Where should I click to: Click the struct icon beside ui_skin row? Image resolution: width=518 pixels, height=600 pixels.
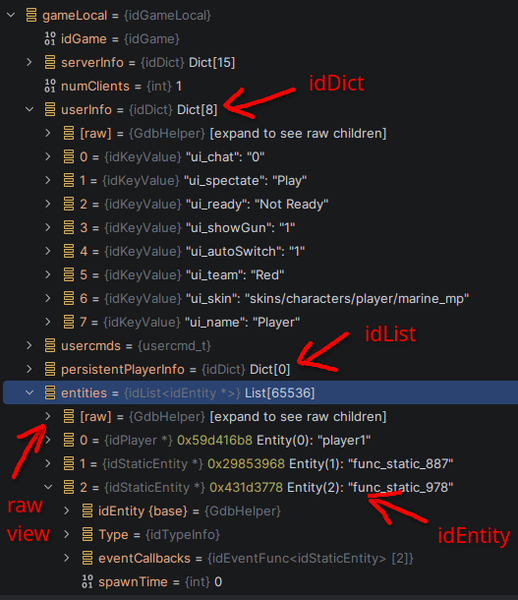68,298
